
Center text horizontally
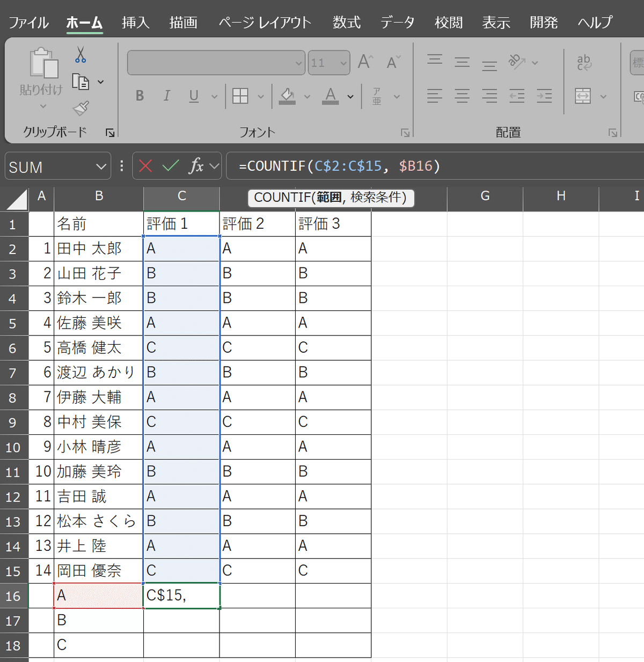[462, 96]
